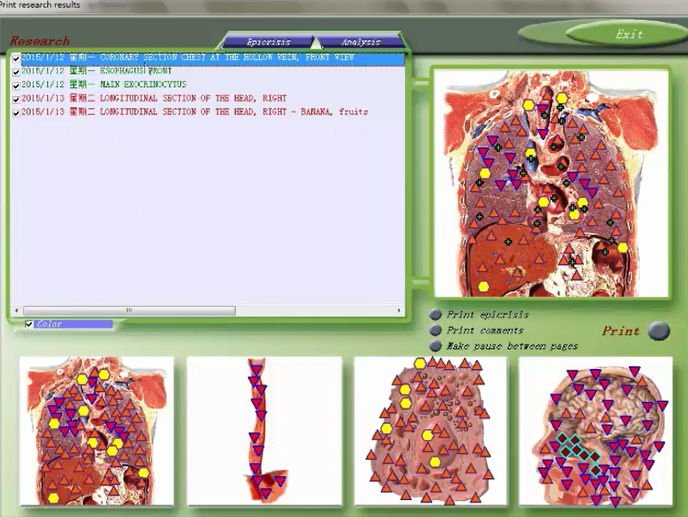Select the Esophagus Front research entry
Screen dimensions: 688x517
coord(96,71)
